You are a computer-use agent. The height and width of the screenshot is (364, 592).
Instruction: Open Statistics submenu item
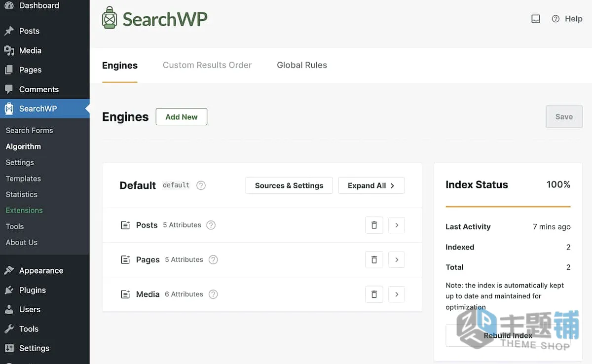point(22,194)
